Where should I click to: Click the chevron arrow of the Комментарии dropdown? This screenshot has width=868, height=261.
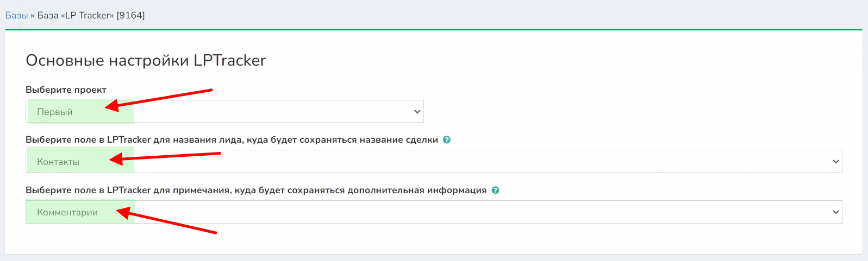pyautogui.click(x=835, y=212)
